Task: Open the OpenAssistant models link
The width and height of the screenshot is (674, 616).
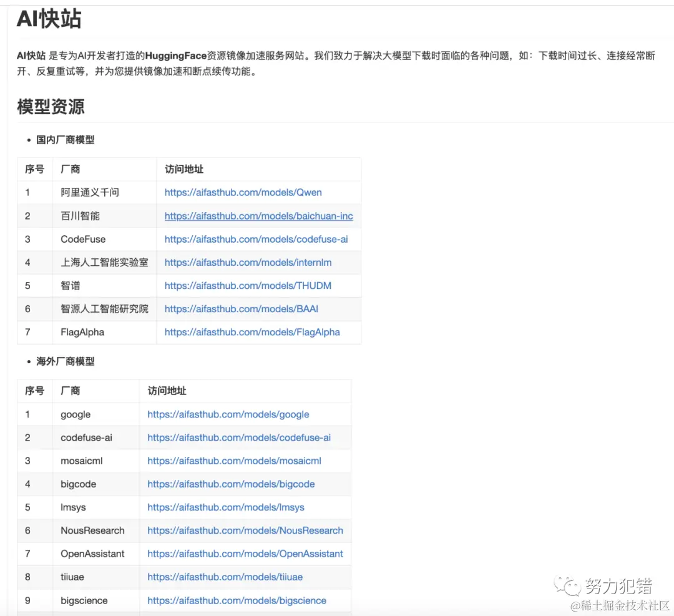Action: tap(245, 554)
